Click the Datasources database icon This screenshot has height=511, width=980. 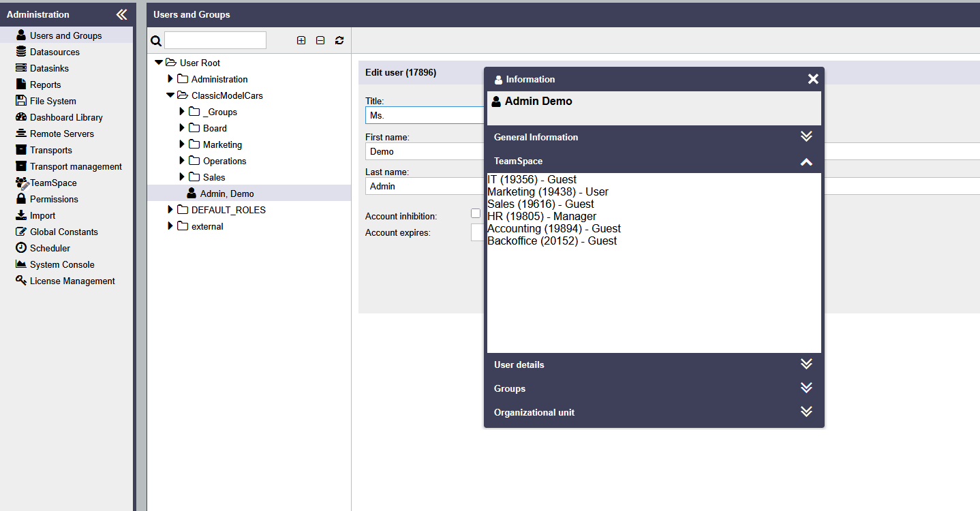click(x=21, y=51)
